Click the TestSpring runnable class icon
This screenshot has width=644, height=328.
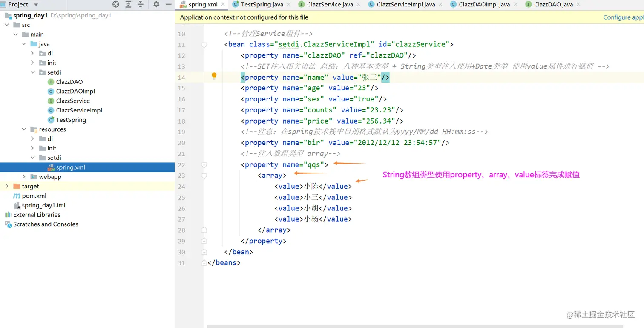point(51,120)
